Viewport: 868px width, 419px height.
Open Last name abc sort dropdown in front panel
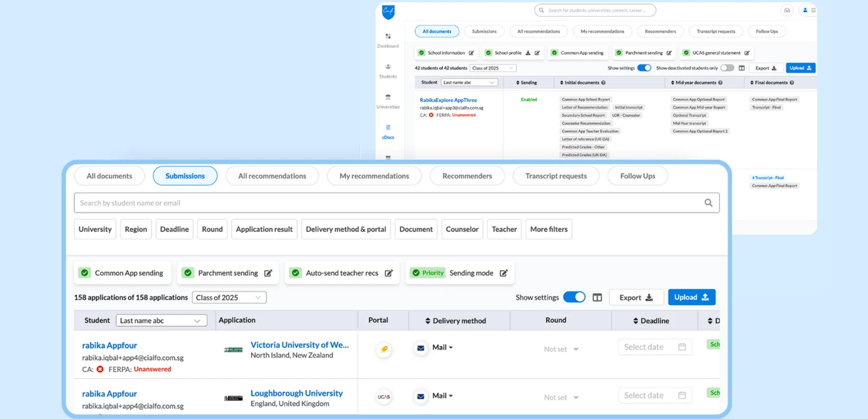(x=161, y=321)
